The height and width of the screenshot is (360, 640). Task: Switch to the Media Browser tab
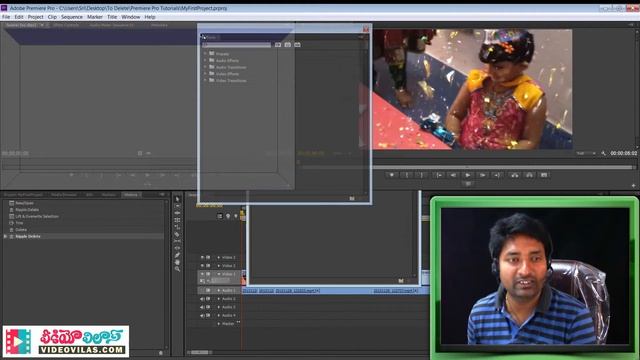(x=64, y=195)
